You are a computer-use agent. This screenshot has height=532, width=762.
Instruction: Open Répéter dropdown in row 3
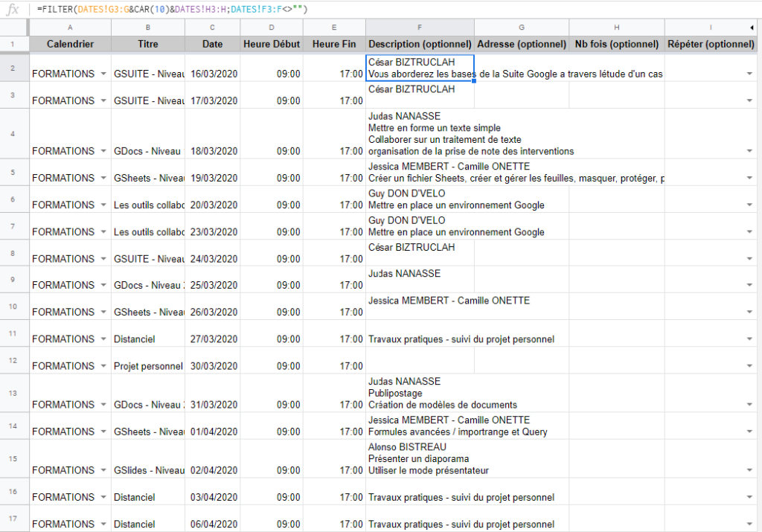click(x=750, y=100)
